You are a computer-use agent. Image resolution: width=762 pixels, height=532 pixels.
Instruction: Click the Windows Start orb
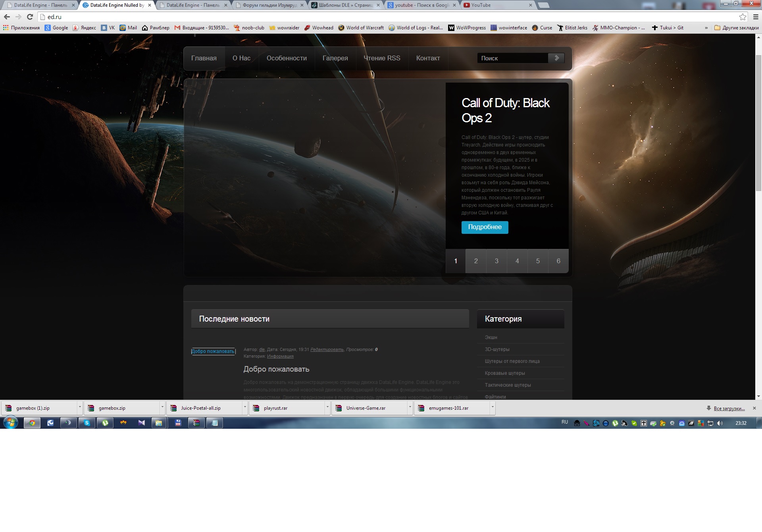click(11, 422)
